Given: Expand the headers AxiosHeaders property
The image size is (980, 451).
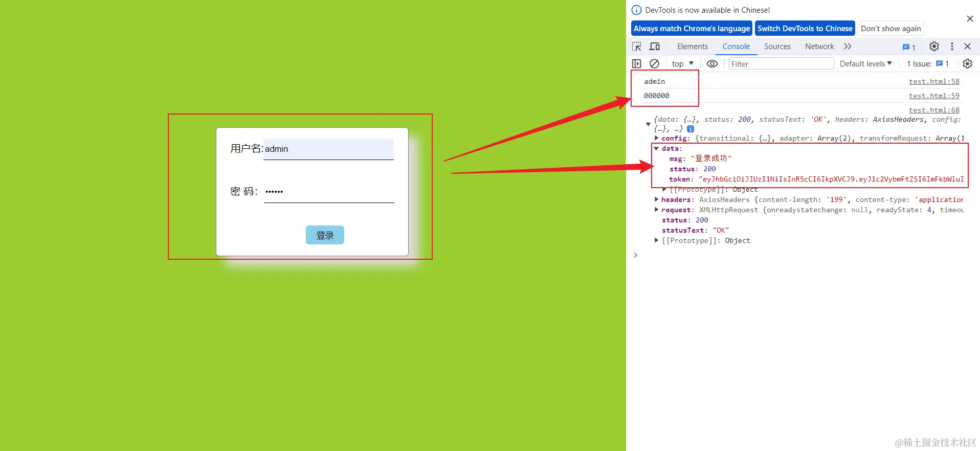Looking at the screenshot, I should [657, 199].
